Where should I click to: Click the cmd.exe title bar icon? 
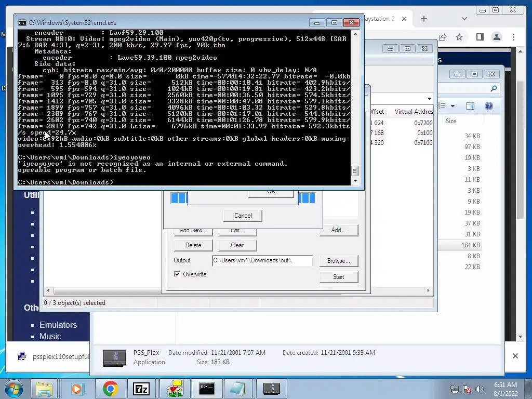[x=22, y=23]
